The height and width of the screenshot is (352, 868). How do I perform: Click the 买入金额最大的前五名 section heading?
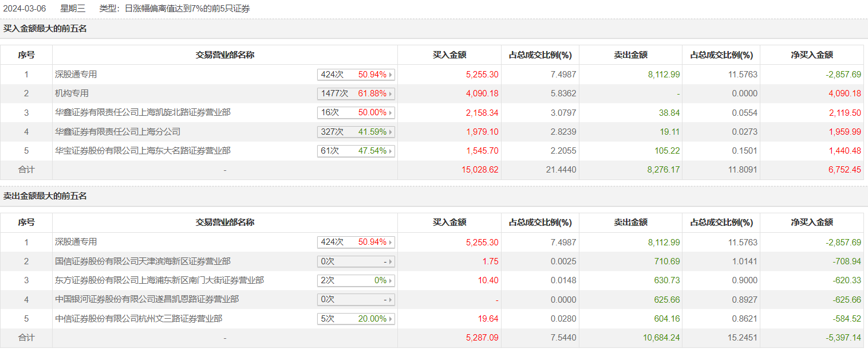[45, 29]
